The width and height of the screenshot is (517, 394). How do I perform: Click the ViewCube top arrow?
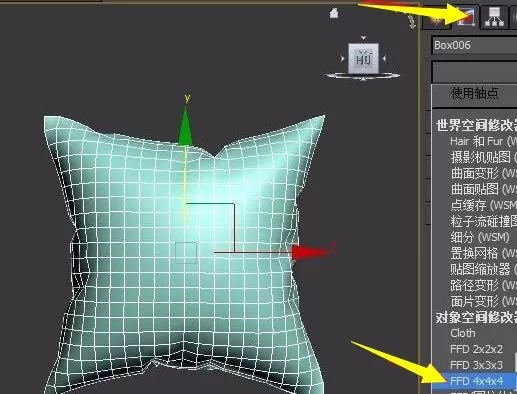(x=364, y=37)
